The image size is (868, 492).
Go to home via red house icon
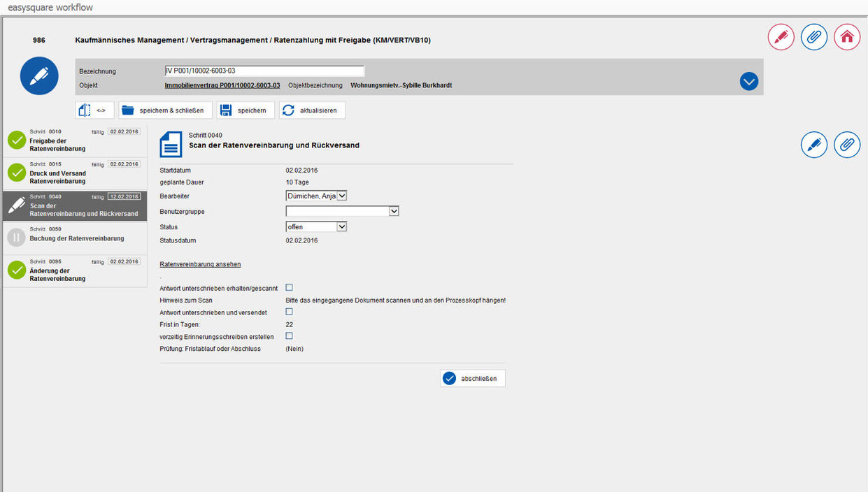click(846, 37)
